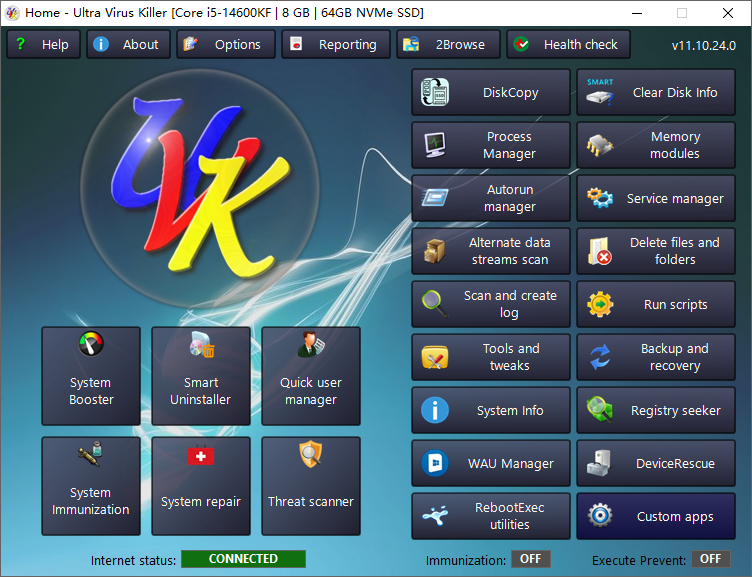Image resolution: width=752 pixels, height=577 pixels.
Task: Open the DiskCopy tool icon
Action: 435,92
